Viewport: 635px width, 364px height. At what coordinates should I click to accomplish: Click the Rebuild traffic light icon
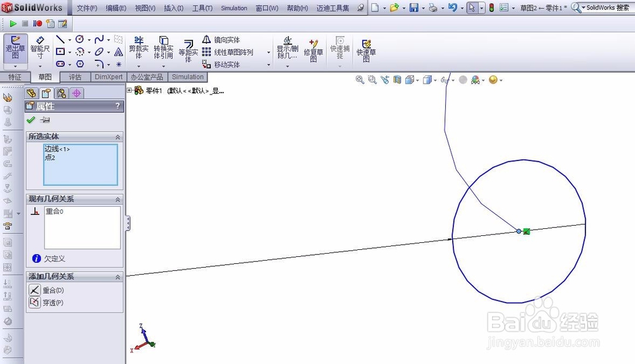(x=491, y=7)
